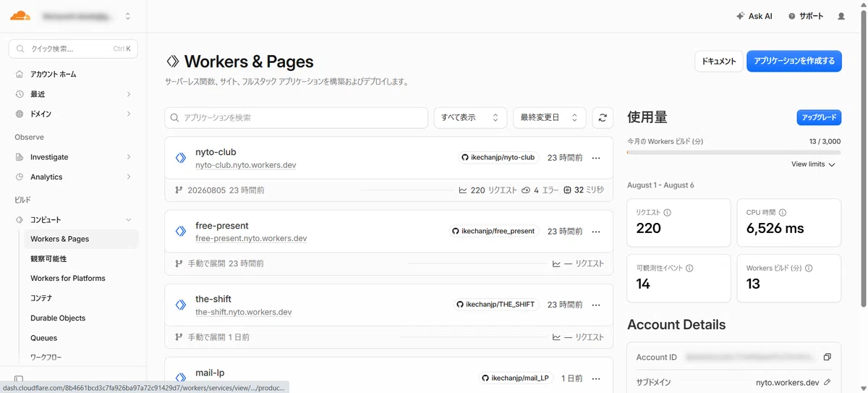Viewport: 868px width, 393px height.
Task: Click the 可観測性イベント info icon
Action: coord(689,268)
